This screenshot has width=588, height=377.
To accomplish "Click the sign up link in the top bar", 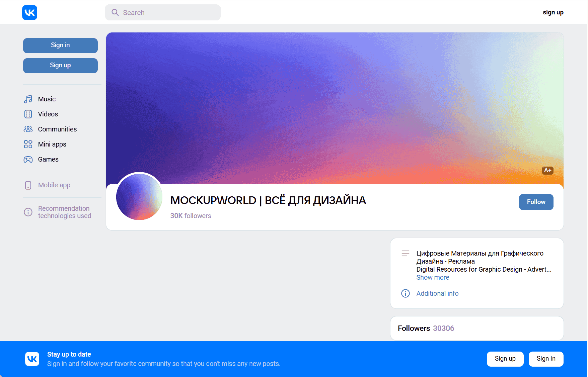I will (553, 12).
